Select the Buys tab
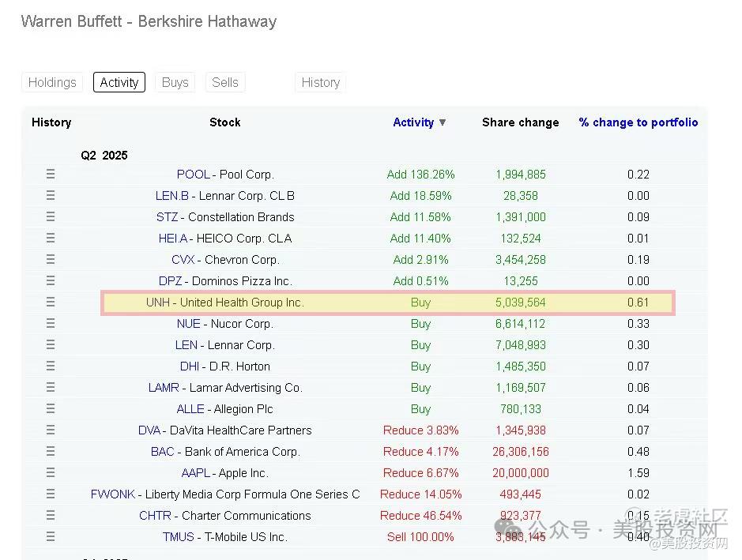The height and width of the screenshot is (560, 742). coord(175,82)
